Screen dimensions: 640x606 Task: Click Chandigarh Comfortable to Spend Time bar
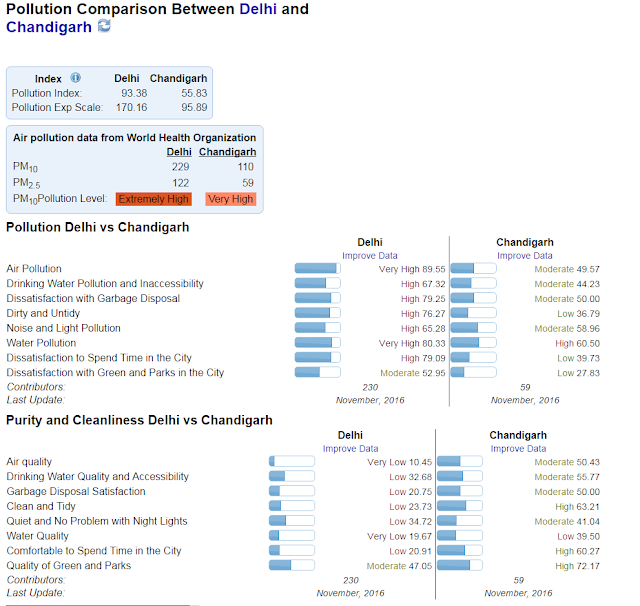[x=460, y=551]
